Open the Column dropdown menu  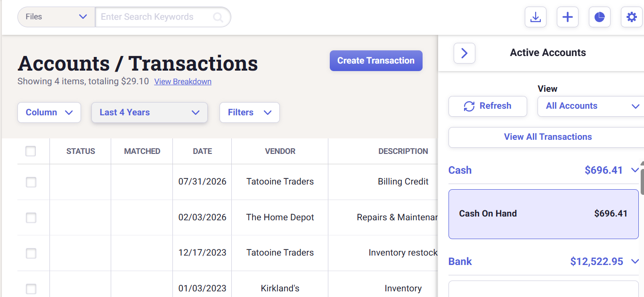[x=49, y=112]
